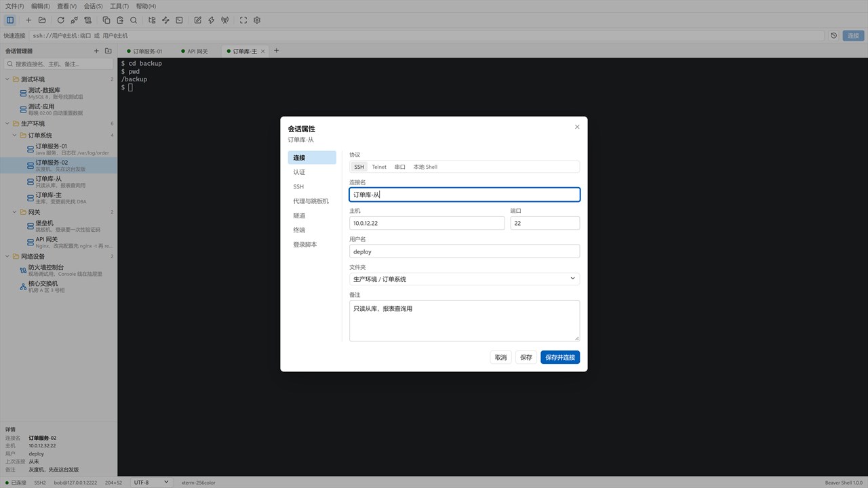This screenshot has height=488, width=868.
Task: Close the 会话属性 dialog with X
Action: coord(577,127)
